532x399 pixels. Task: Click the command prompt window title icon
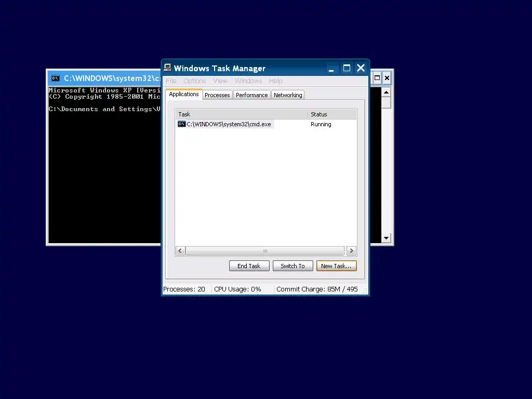click(x=55, y=78)
